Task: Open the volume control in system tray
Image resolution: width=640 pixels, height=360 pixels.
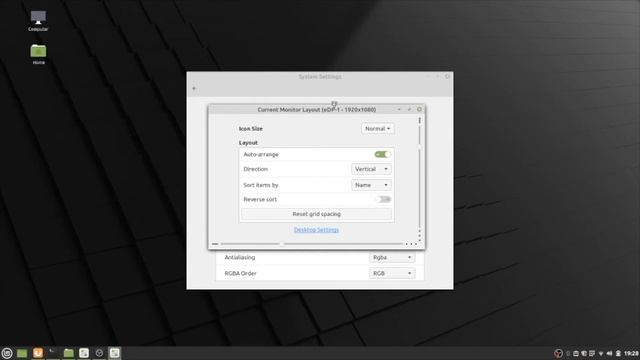Action: (609, 353)
